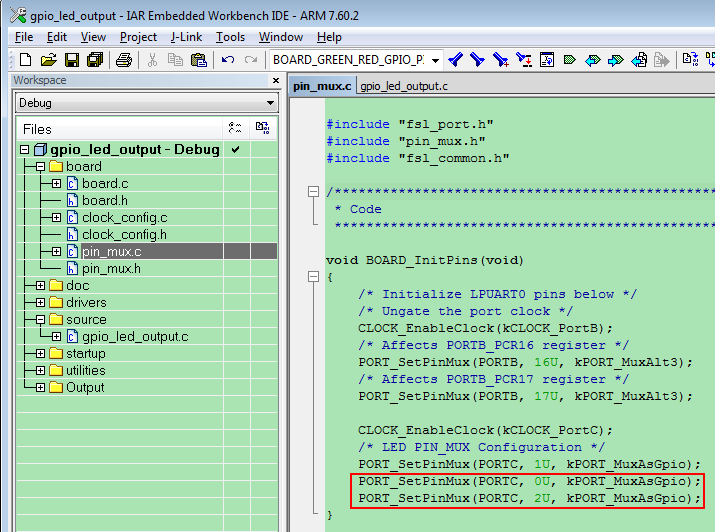This screenshot has width=715, height=532.
Task: Open the Window menu
Action: pyautogui.click(x=280, y=37)
